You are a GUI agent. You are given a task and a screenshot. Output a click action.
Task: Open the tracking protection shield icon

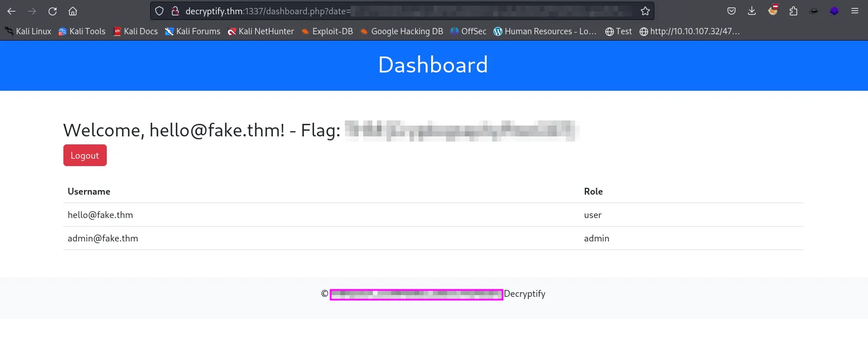point(160,11)
